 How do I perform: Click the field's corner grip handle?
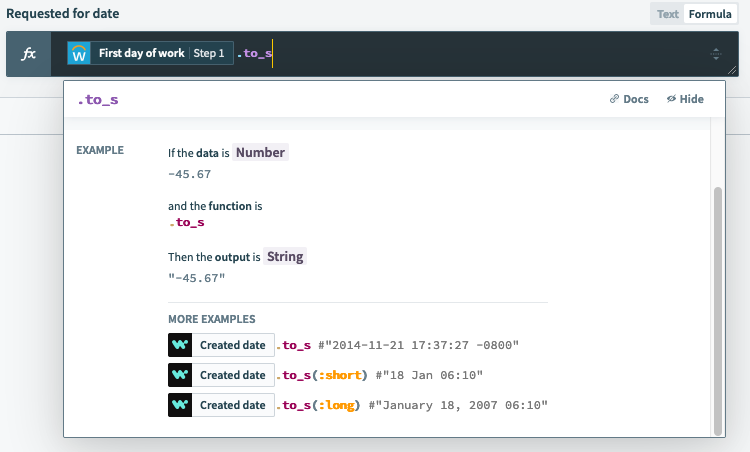tap(732, 70)
